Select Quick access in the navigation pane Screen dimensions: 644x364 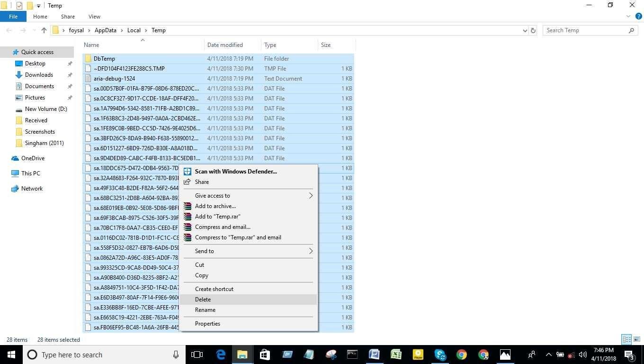(x=37, y=52)
